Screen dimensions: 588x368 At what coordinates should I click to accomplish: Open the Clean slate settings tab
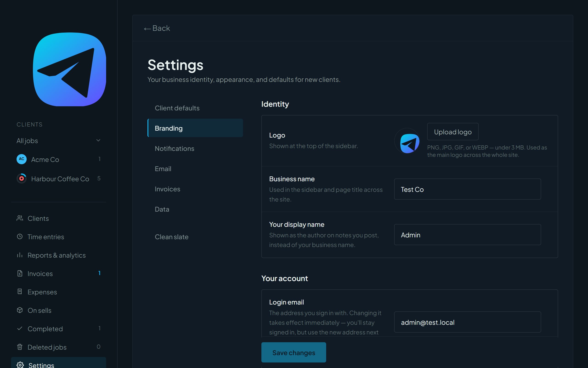pyautogui.click(x=195, y=237)
